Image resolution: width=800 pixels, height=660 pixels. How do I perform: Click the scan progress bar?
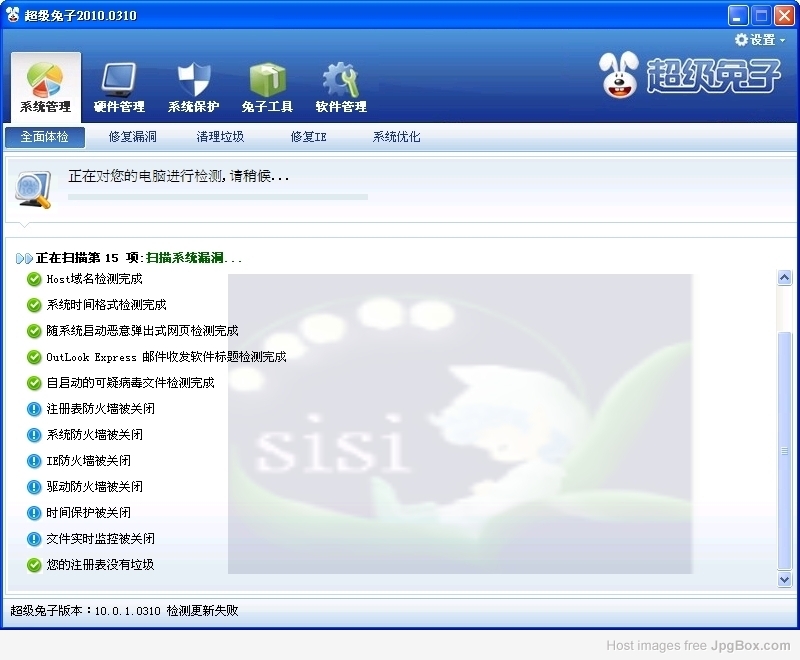pyautogui.click(x=217, y=197)
